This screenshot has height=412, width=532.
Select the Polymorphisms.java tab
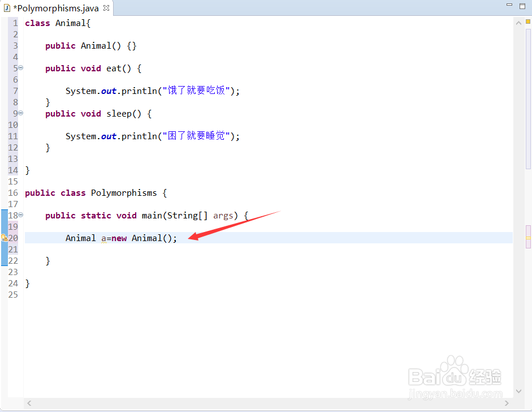(x=54, y=8)
